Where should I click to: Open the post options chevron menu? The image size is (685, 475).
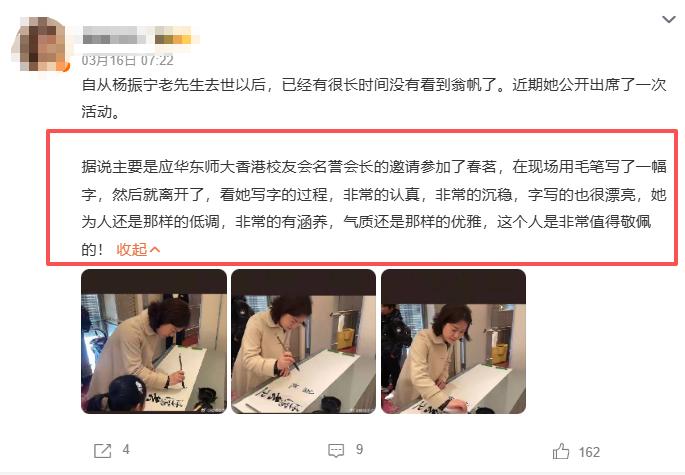coord(669,19)
